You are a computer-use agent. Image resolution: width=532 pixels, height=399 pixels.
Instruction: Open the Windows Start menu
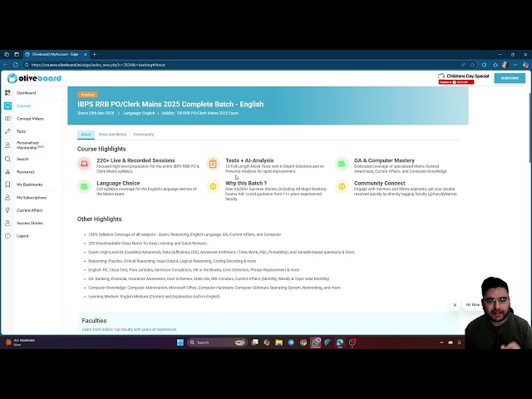(179, 342)
